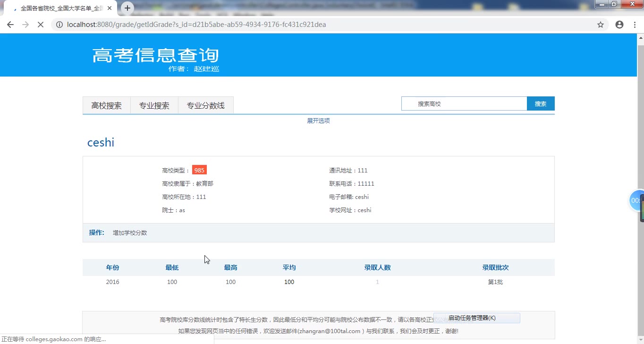Click 学校网址：ceshi text
This screenshot has width=644, height=344.
tap(350, 210)
